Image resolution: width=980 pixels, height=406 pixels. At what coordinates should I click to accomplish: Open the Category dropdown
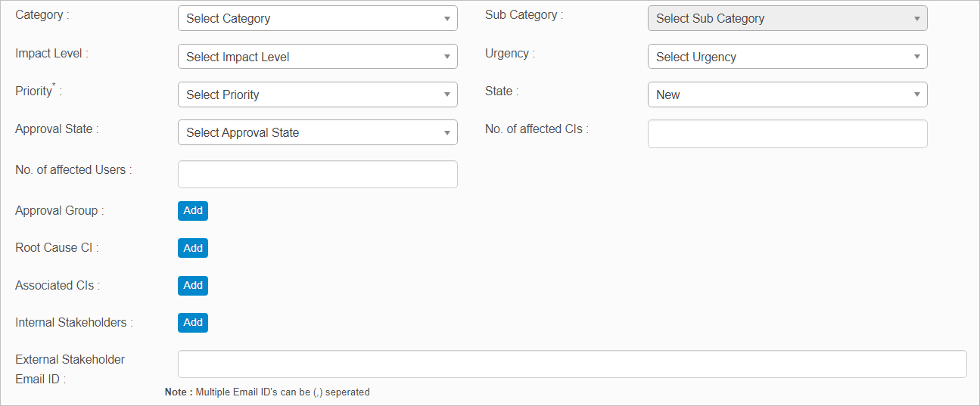coord(317,18)
